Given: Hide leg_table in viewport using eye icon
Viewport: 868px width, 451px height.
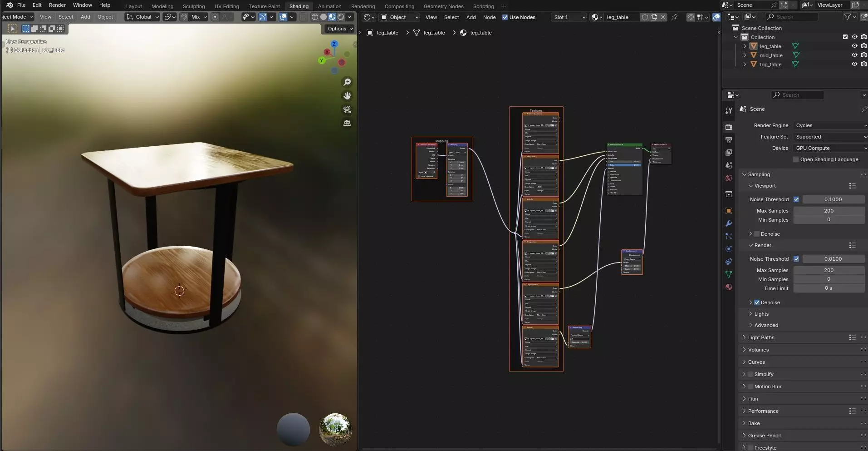Looking at the screenshot, I should point(854,46).
